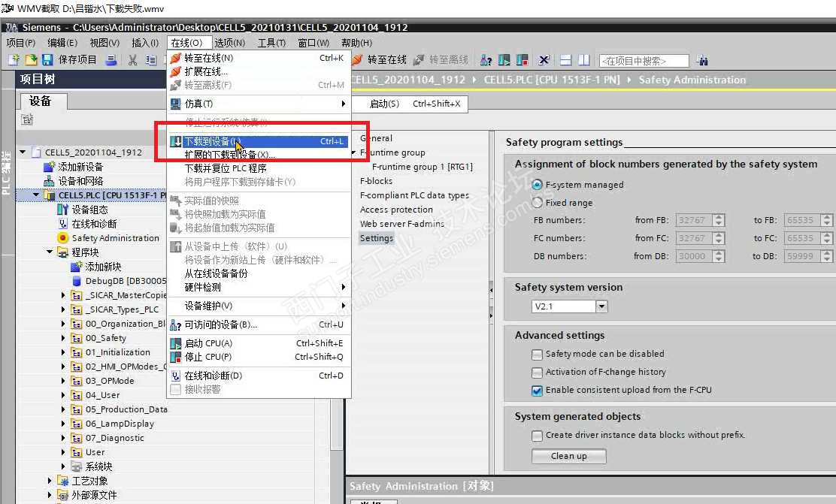Click toolbar 转至离线 go offline button
836x504 pixels.
tap(441, 59)
